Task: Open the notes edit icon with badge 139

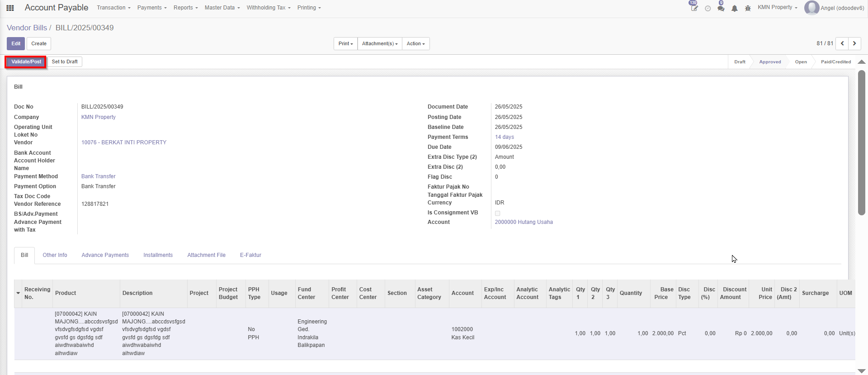Action: coord(694,8)
